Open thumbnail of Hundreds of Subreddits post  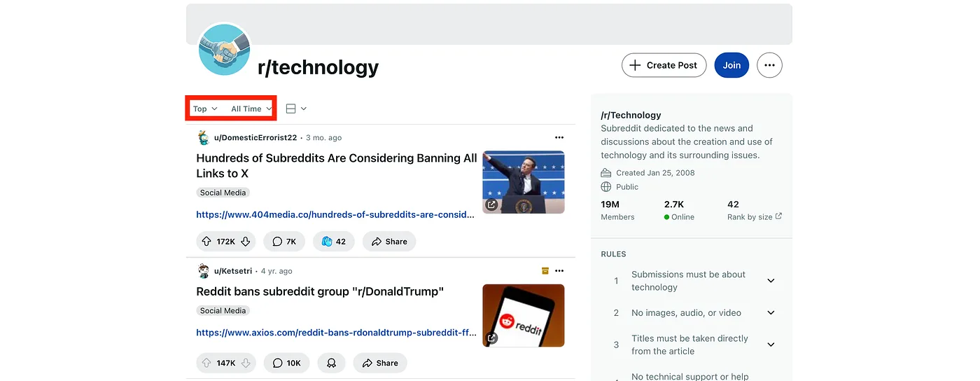pyautogui.click(x=524, y=182)
